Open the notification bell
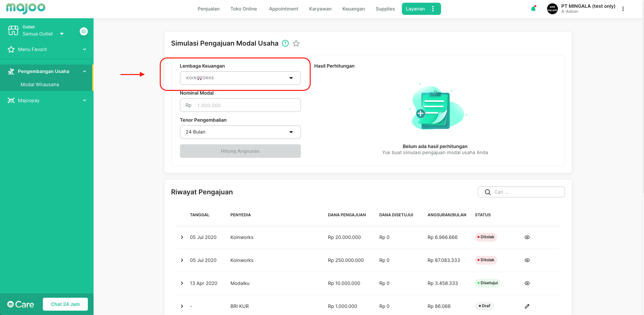The width and height of the screenshot is (644, 315). [x=533, y=9]
